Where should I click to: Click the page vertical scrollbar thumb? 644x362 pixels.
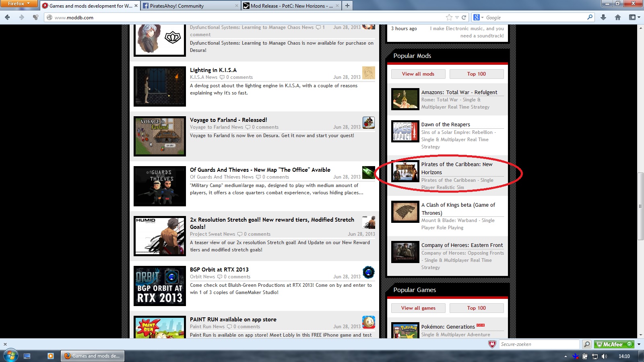640,206
